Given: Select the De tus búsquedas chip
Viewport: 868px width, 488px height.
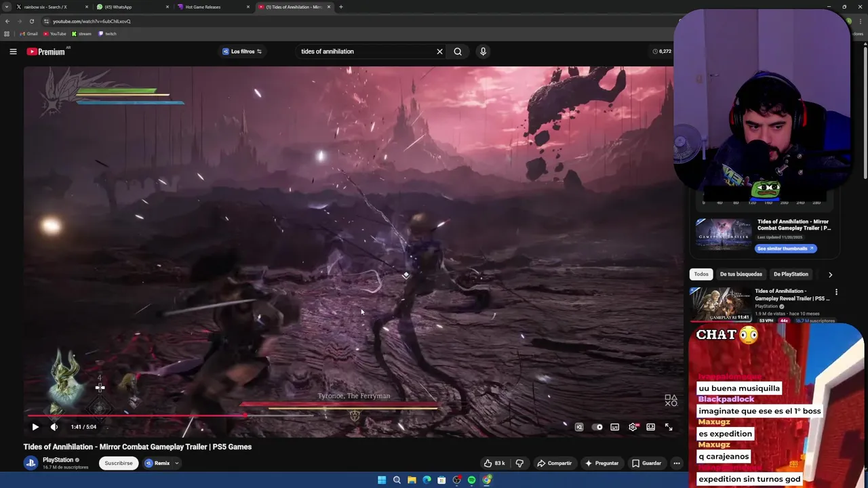Looking at the screenshot, I should point(741,274).
